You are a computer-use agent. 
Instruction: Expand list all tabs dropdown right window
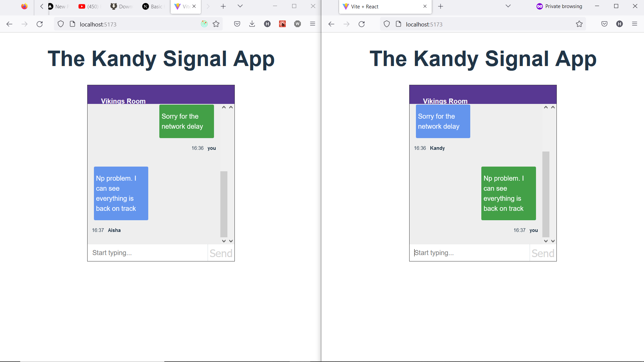[x=508, y=6]
